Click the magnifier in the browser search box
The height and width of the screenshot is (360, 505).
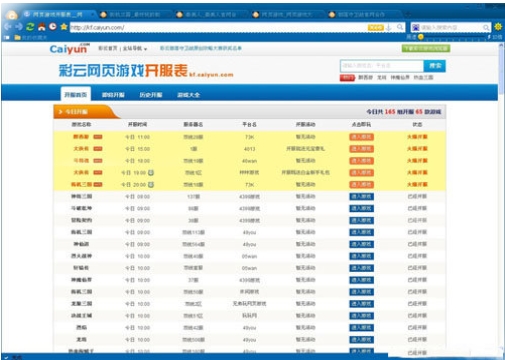486,27
